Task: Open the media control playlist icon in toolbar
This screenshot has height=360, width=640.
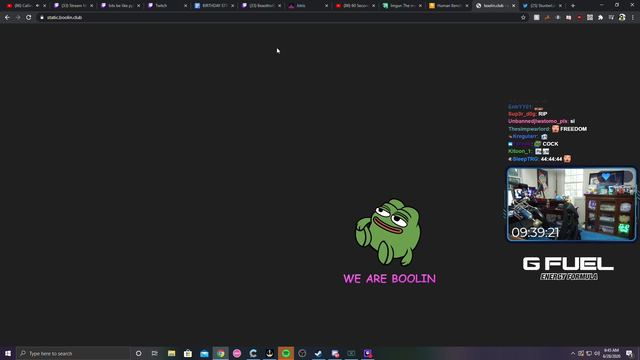Action: [611, 18]
